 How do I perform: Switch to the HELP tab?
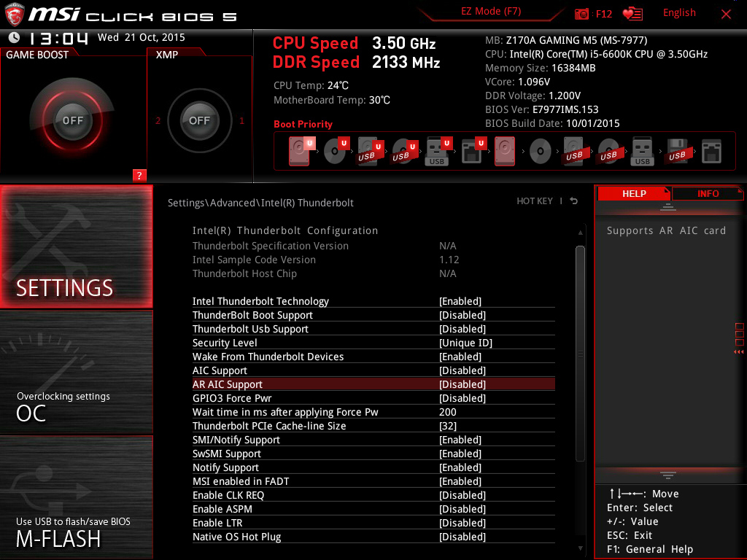[x=633, y=193]
